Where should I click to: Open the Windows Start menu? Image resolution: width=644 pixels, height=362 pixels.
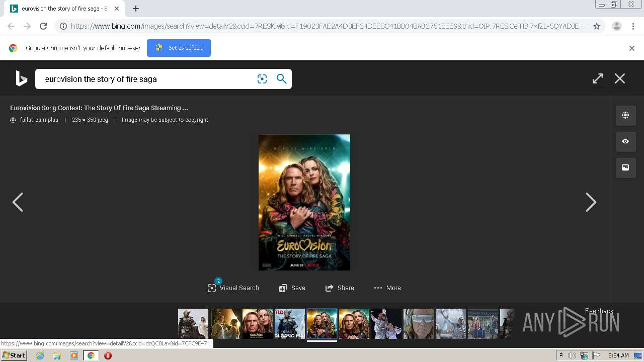click(x=14, y=355)
